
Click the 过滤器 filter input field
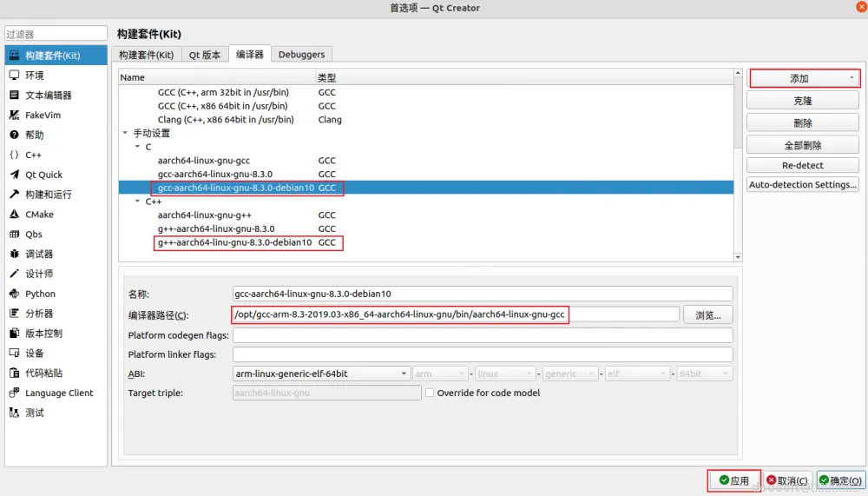point(56,34)
